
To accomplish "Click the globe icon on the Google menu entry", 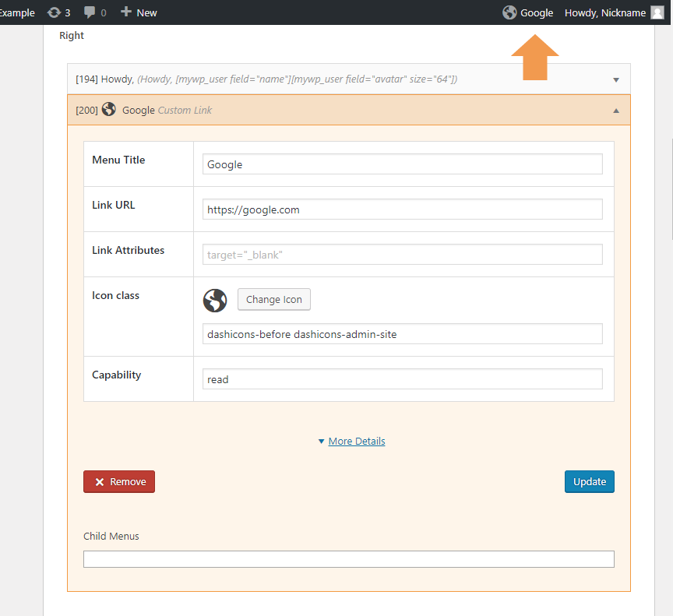I will 108,109.
